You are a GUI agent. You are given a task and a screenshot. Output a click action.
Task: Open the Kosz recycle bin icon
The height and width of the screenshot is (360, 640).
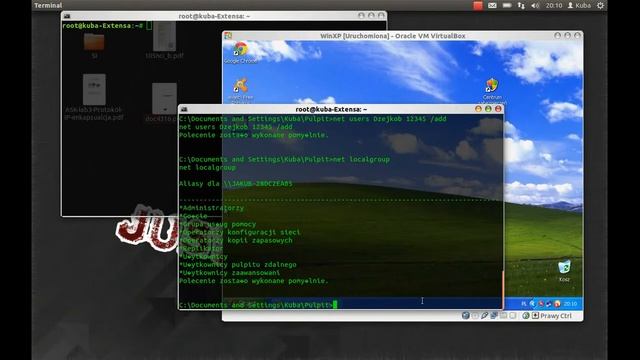point(564,270)
